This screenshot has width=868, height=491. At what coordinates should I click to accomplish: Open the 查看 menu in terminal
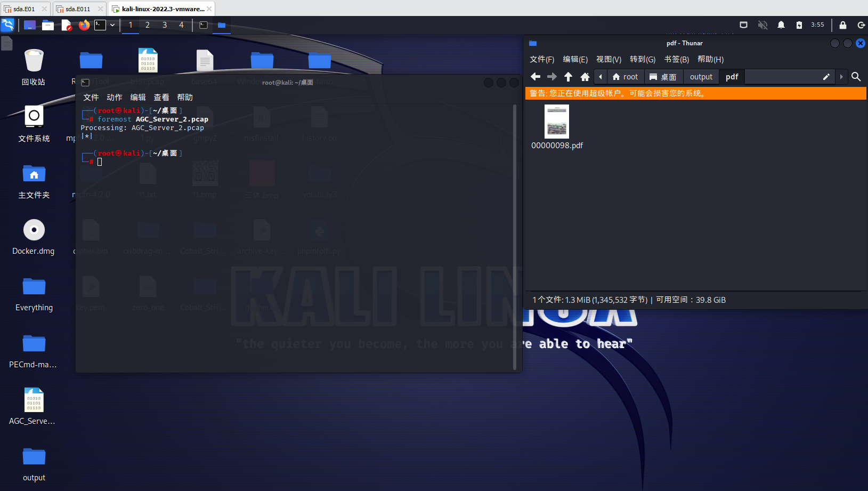[161, 97]
